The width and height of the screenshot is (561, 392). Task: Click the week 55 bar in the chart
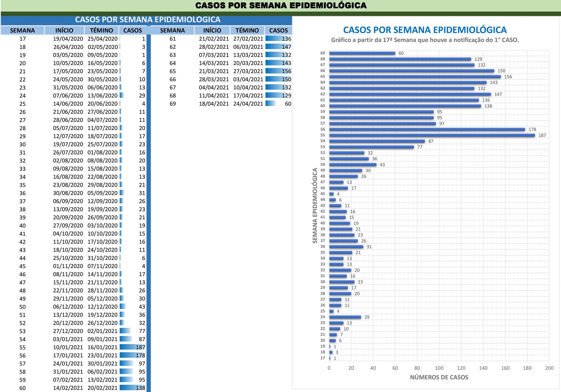click(x=432, y=135)
